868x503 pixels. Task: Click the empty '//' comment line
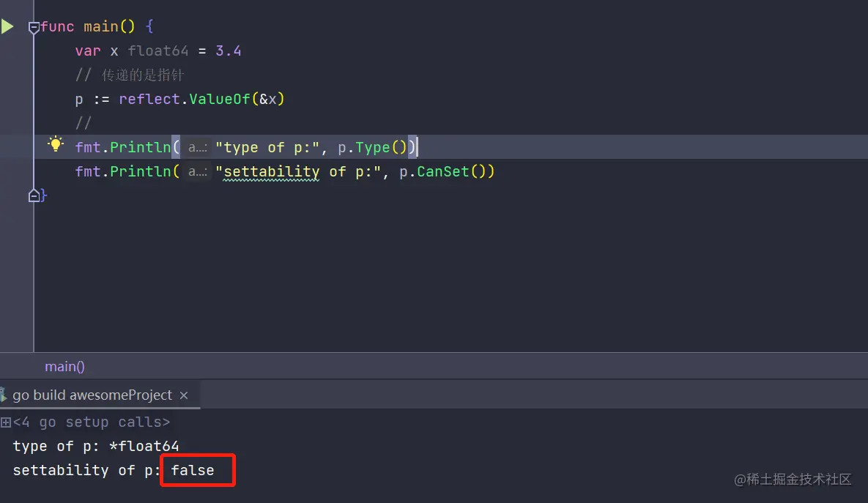83,123
